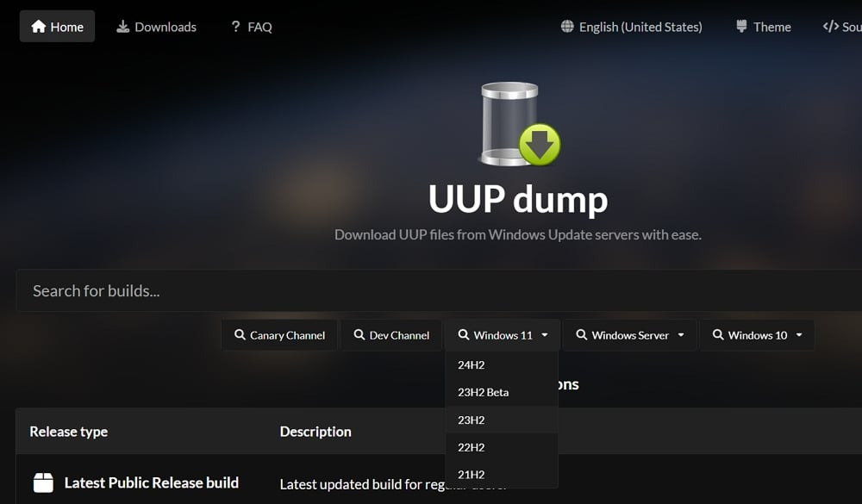Open the Home navigation tab
This screenshot has width=862, height=504.
57,27
